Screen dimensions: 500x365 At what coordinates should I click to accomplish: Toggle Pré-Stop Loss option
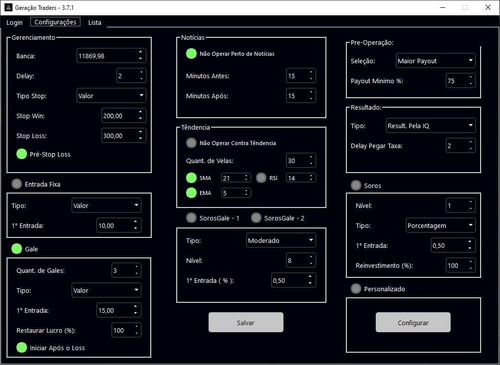click(22, 154)
